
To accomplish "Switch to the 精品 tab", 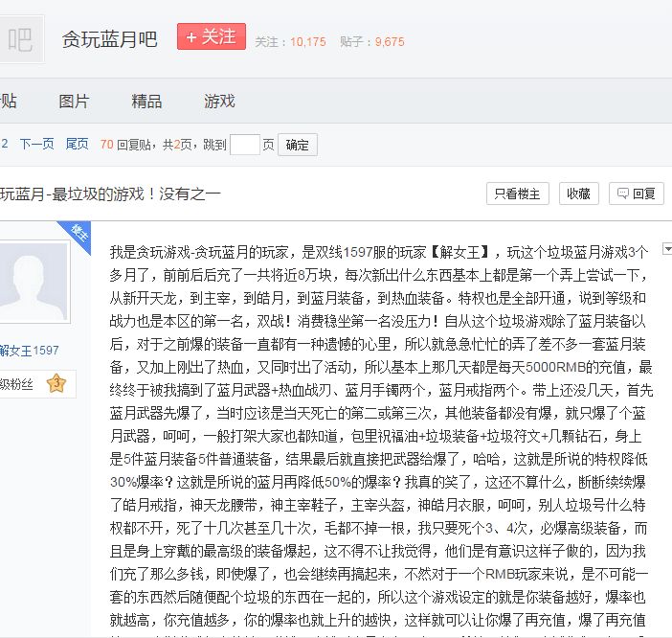I will click(146, 102).
